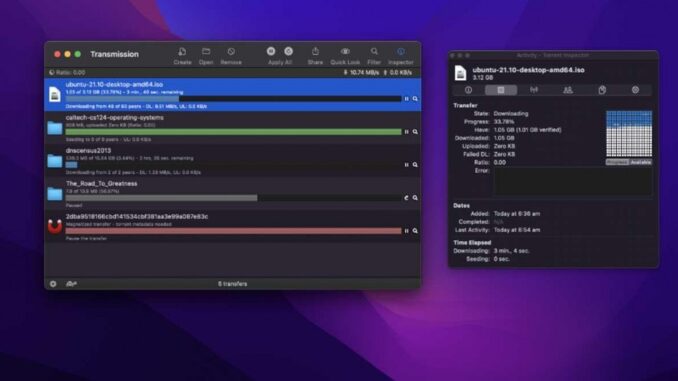Reveal the magnet transfer via its magnifier icon
The width and height of the screenshot is (678, 381).
click(415, 231)
